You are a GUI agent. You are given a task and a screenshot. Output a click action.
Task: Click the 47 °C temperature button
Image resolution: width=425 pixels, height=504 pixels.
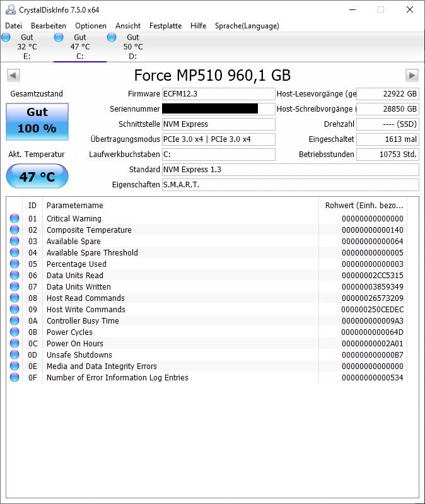37,176
